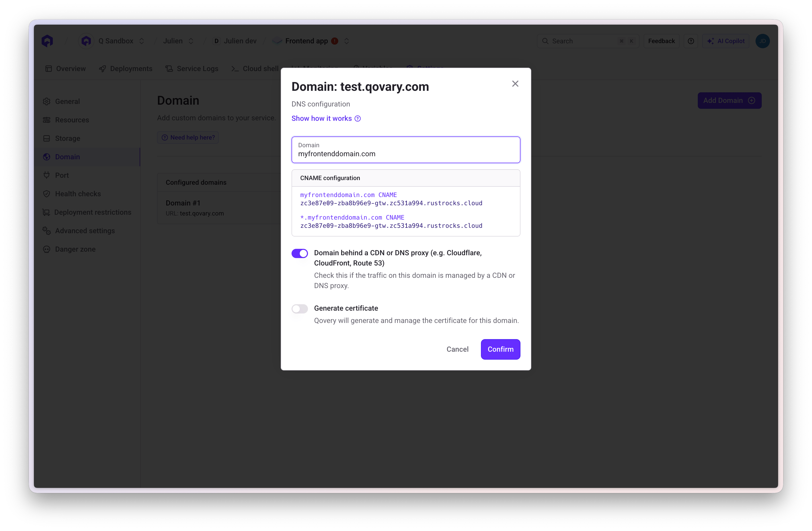Cancel the domain dialog
812x531 pixels.
click(x=457, y=349)
